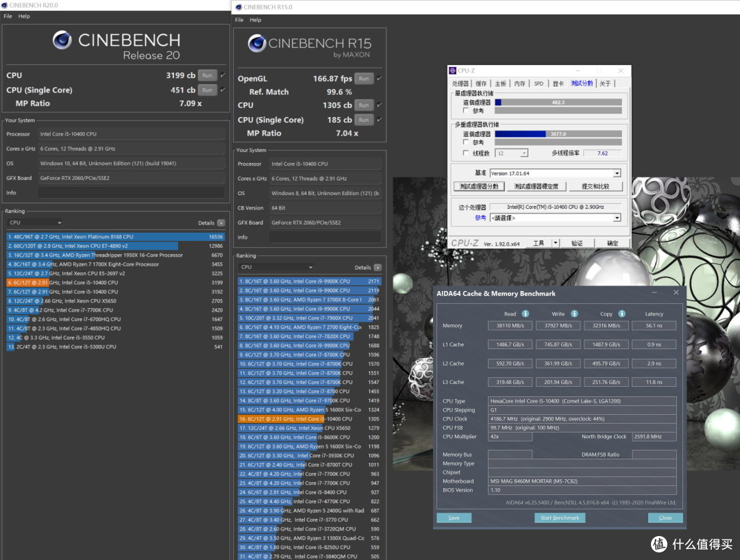Switch to the 主板 tab in CPU-Z
The height and width of the screenshot is (560, 740).
[500, 84]
